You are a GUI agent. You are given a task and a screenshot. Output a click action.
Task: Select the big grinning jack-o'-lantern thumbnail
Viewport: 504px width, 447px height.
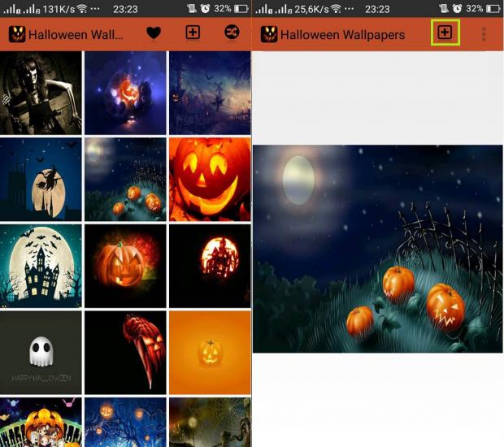coord(210,179)
